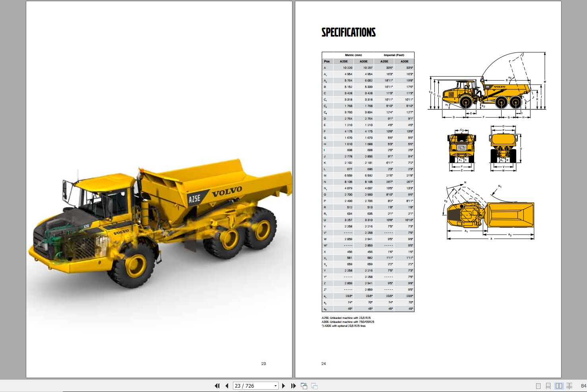The image size is (587, 392).
Task: Click page number 23 at page bottom
Action: pyautogui.click(x=263, y=364)
